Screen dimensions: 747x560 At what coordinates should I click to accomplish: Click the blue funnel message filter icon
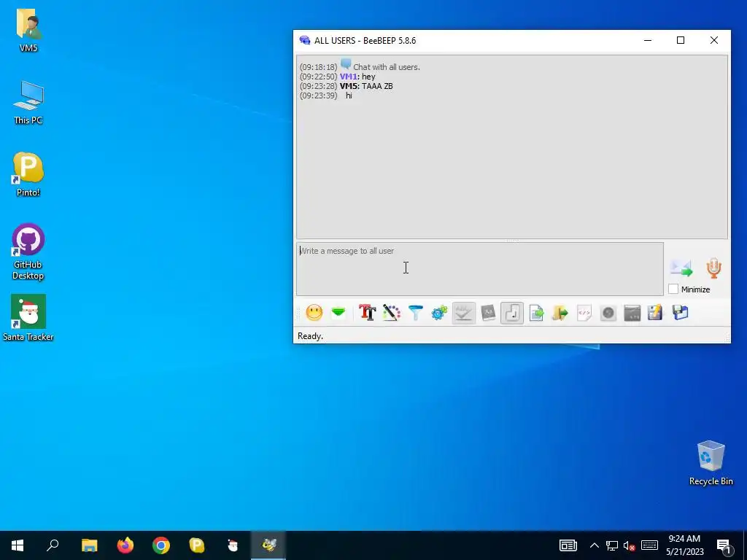click(x=416, y=313)
